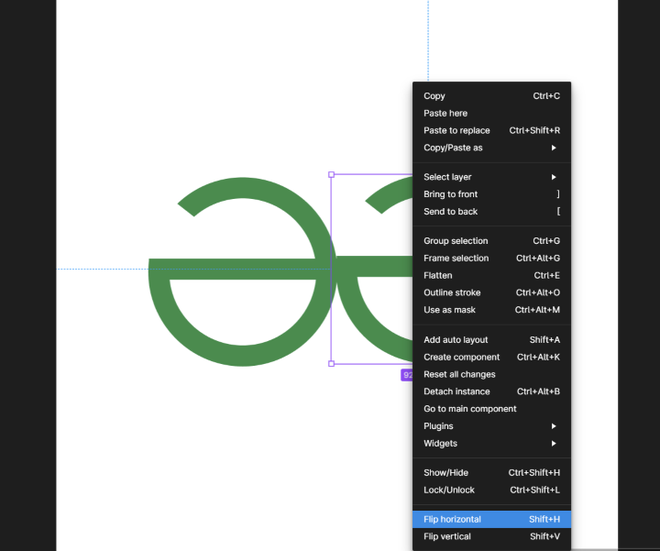The height and width of the screenshot is (551, 660).
Task: Choose Lock/Unlock from the menu
Action: coord(492,490)
